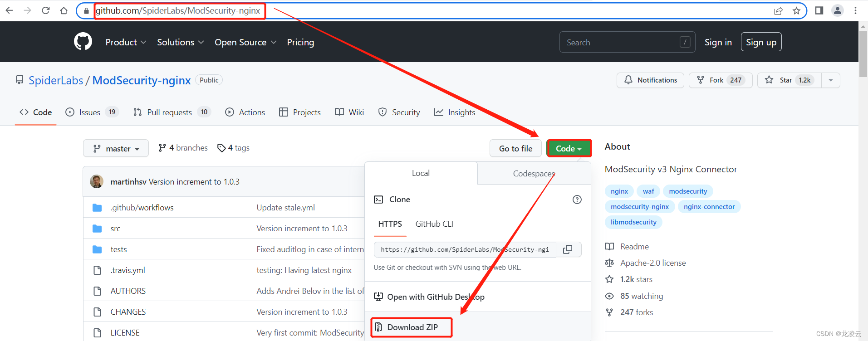Click Sign in

pos(718,42)
